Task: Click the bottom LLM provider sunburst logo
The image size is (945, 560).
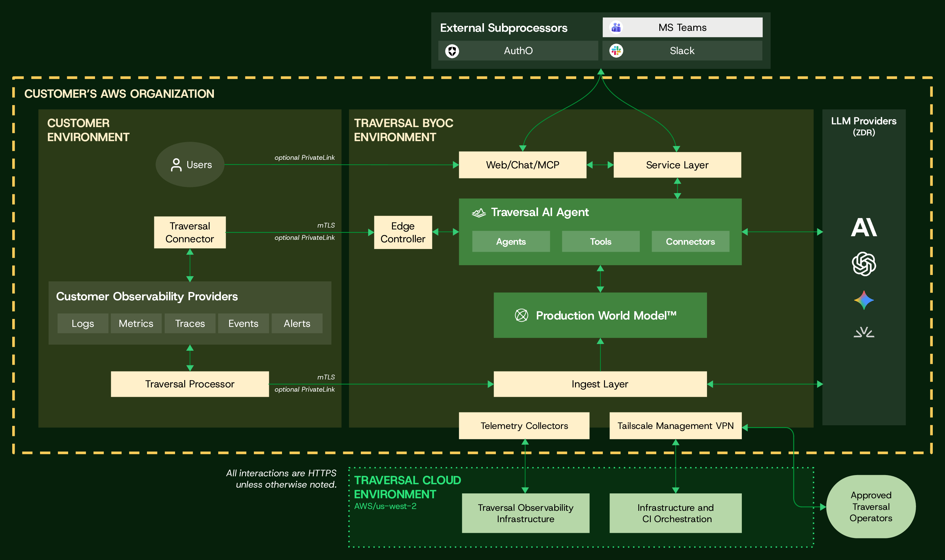Action: pyautogui.click(x=863, y=332)
